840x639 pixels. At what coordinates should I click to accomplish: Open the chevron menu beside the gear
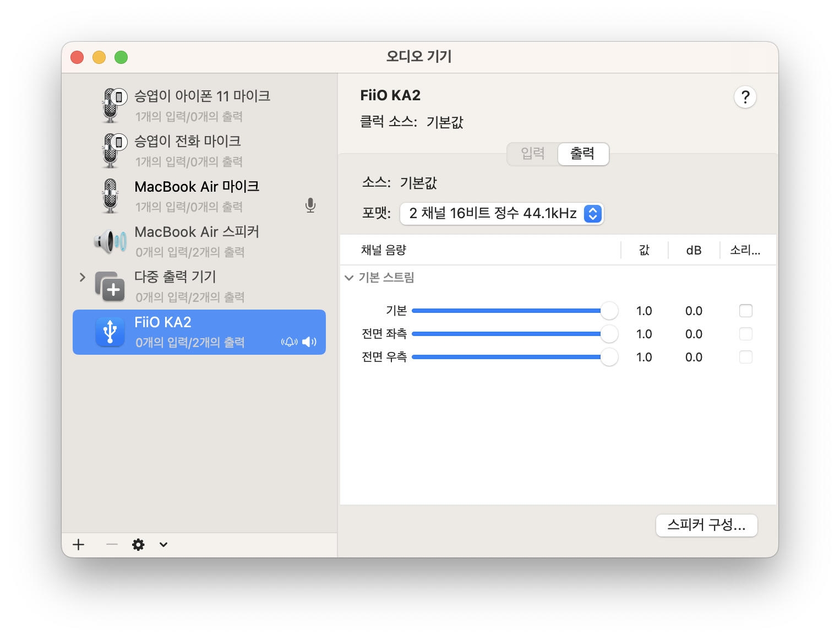163,545
